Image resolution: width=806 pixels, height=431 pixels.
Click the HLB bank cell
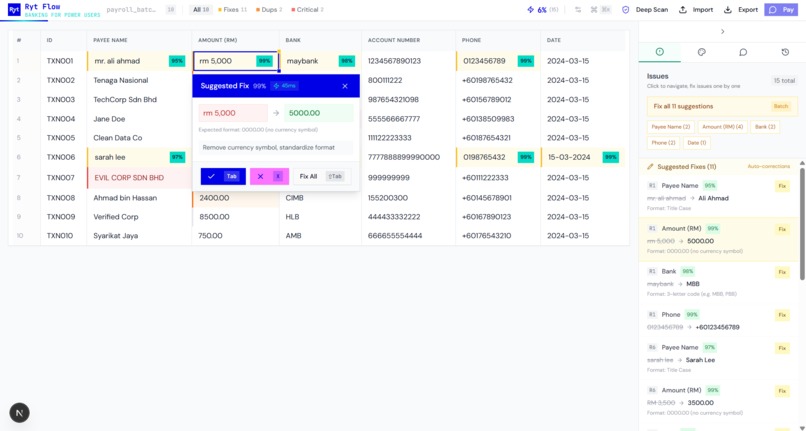320,217
